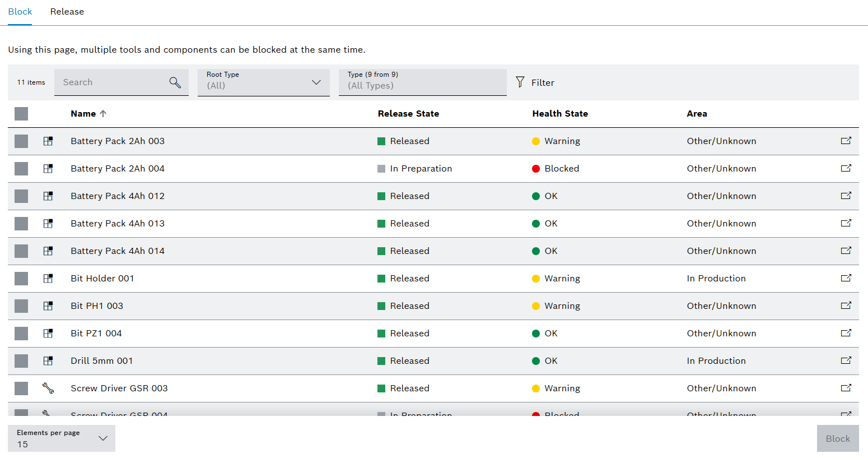The height and width of the screenshot is (458, 868).
Task: Check the Battery Pack 2Ah 004 row
Action: [x=21, y=169]
